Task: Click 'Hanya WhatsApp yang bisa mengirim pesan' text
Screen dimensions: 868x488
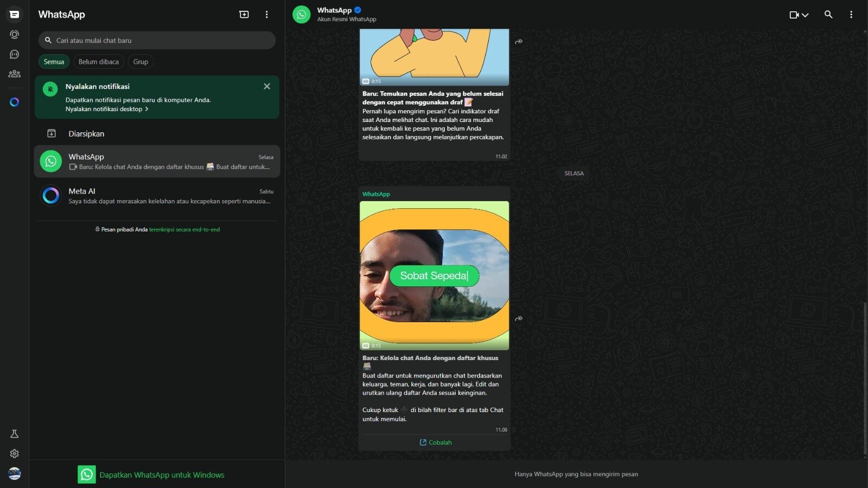Action: [x=576, y=474]
